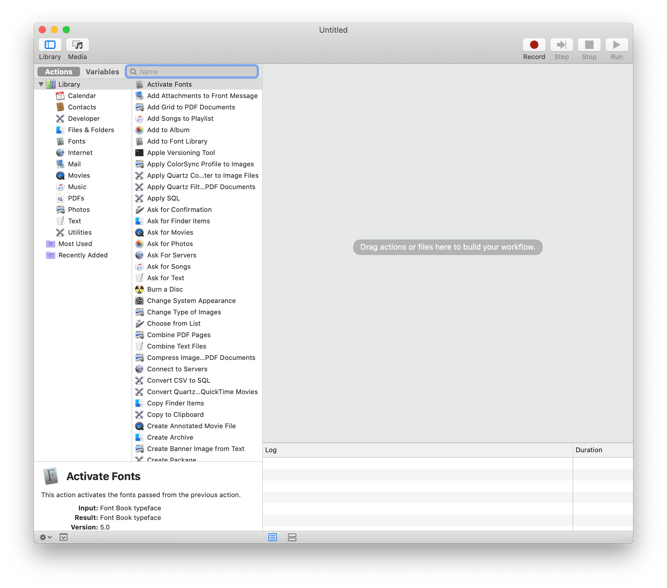Select the Burn a Disc action icon
Viewport: 667px width, 588px height.
139,289
